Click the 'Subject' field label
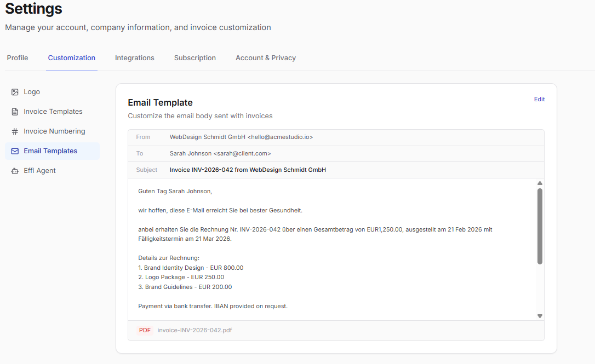Image resolution: width=595 pixels, height=364 pixels. 146,170
